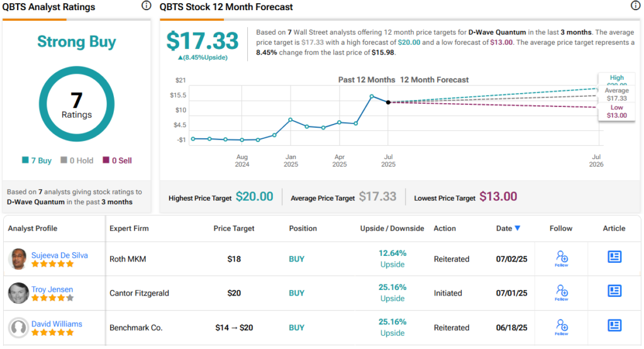Image resolution: width=644 pixels, height=349 pixels.
Task: Click the Analyst Profile column header
Action: pyautogui.click(x=33, y=228)
